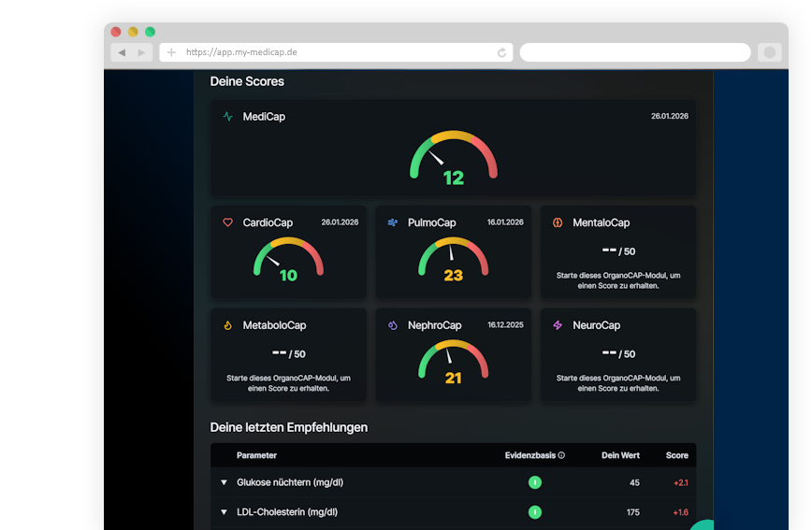Expand the LDL-Cholesterin row
The image size is (812, 530).
224,512
